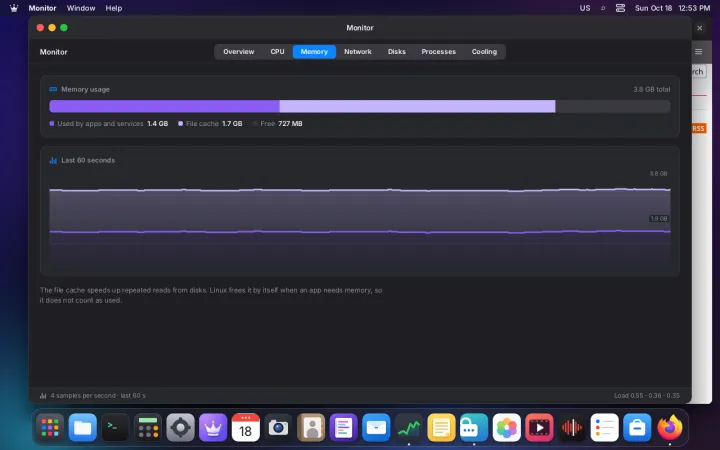Open the purple text editor in dock

pyautogui.click(x=343, y=428)
